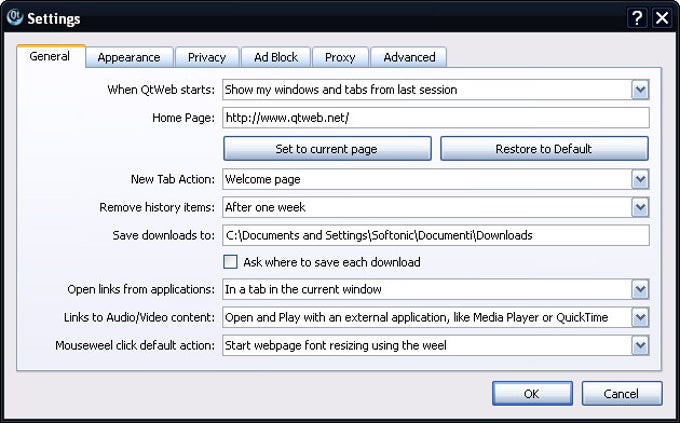Click 'Remove history items:' label

tap(157, 207)
